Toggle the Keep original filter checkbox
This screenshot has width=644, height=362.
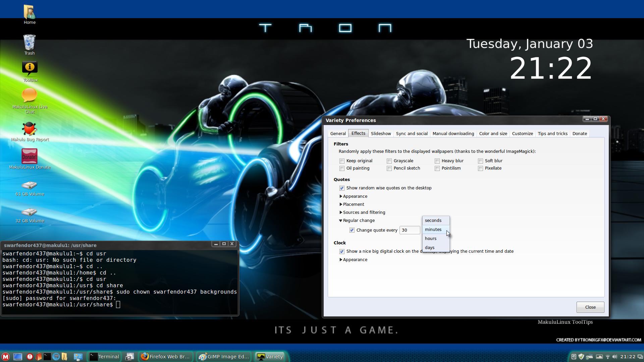(x=342, y=161)
